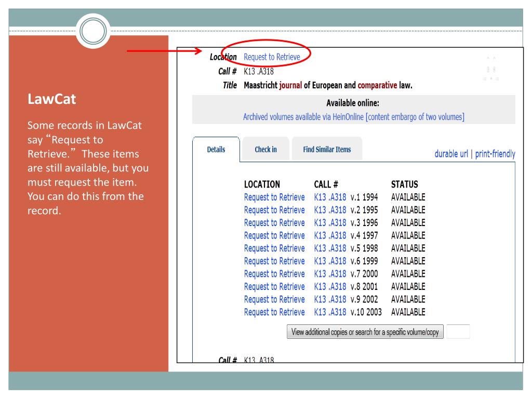Image resolution: width=532 pixels, height=399 pixels.
Task: Click Request to Retrieve for v.7 2000
Action: tap(274, 274)
